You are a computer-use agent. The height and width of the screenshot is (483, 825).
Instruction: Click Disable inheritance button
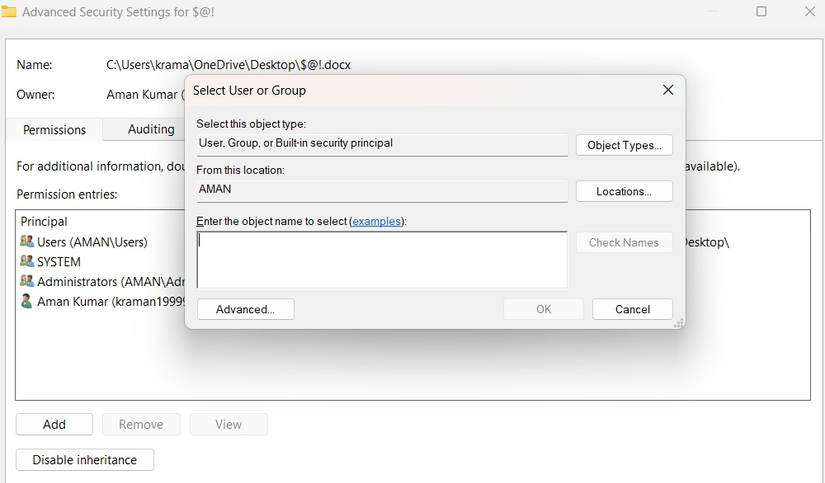click(85, 460)
